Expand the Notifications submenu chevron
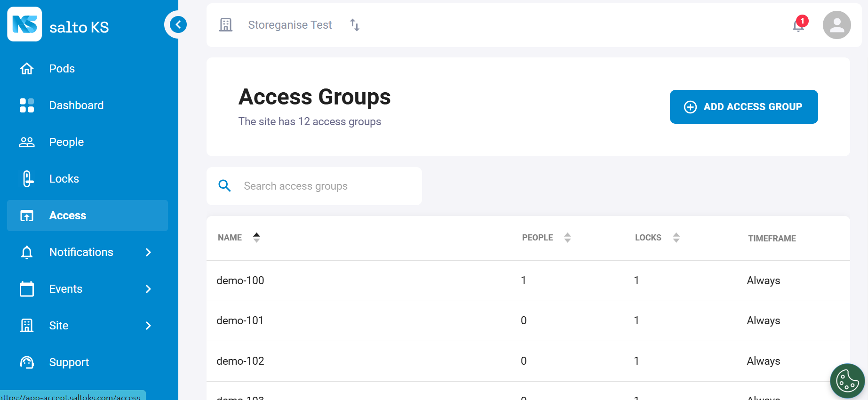The width and height of the screenshot is (868, 400). (148, 252)
